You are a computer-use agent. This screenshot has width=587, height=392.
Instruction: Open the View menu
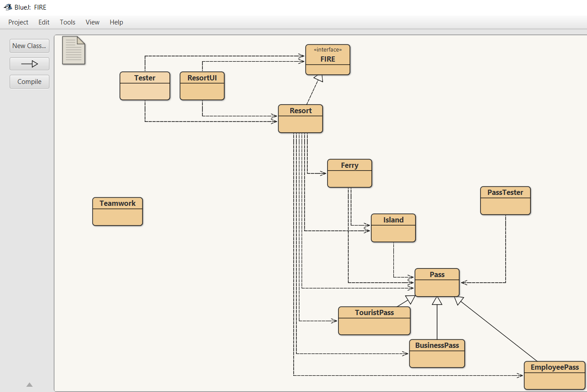pos(92,22)
